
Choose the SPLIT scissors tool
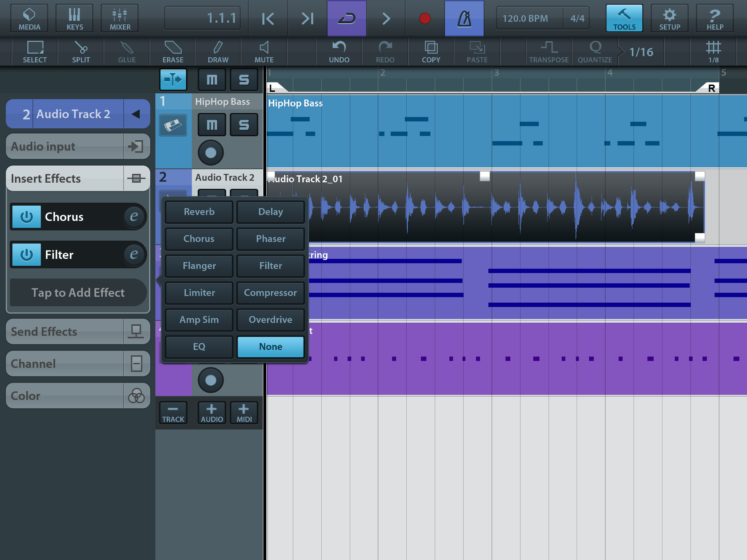click(x=81, y=52)
